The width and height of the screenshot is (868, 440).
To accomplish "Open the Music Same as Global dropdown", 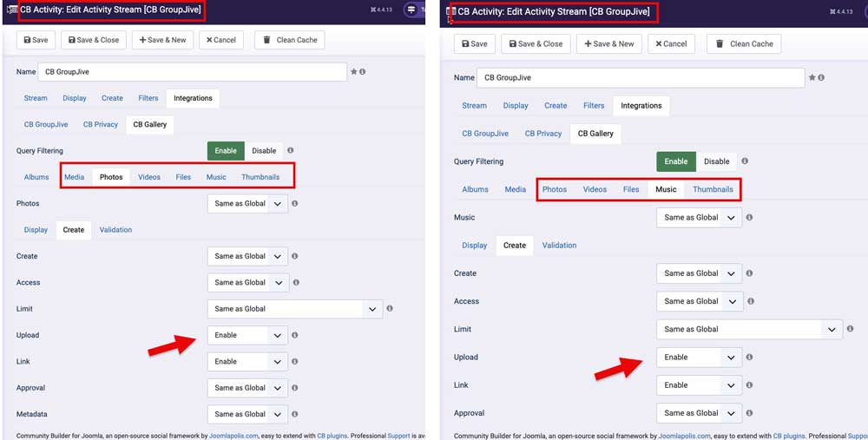I will [699, 218].
